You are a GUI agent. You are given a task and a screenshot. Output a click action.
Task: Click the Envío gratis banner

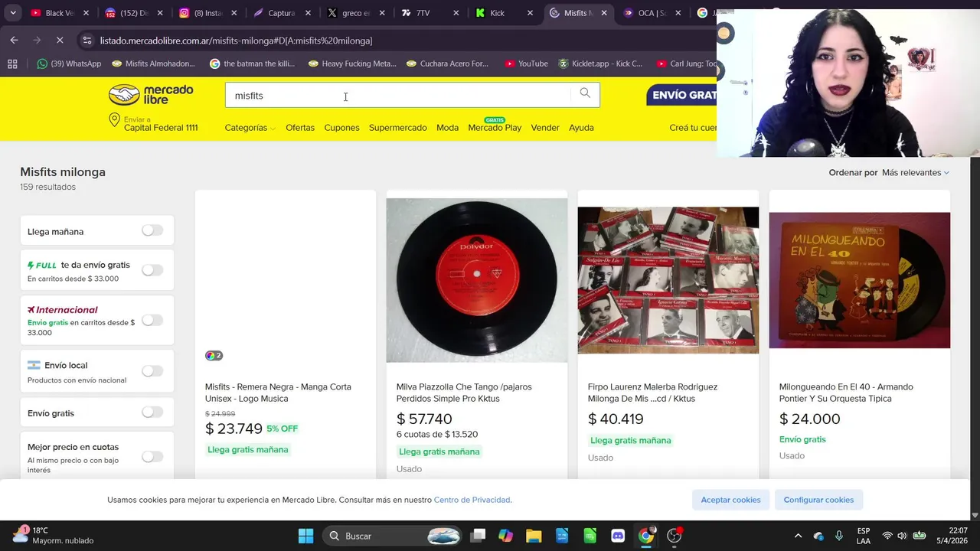[681, 95]
